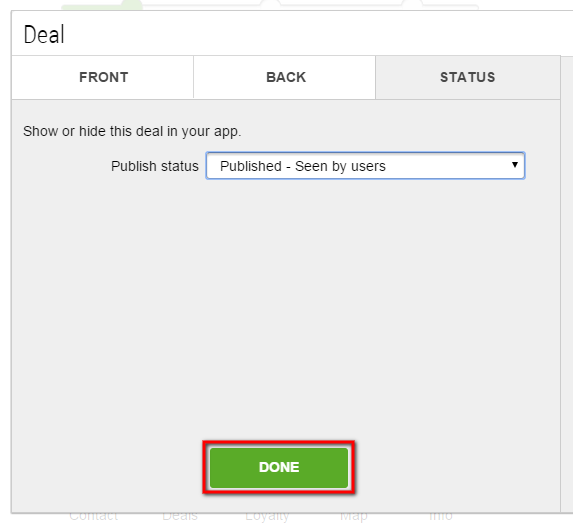Select the faded Deals item behind dialog
573x530 pixels.
coord(180,516)
